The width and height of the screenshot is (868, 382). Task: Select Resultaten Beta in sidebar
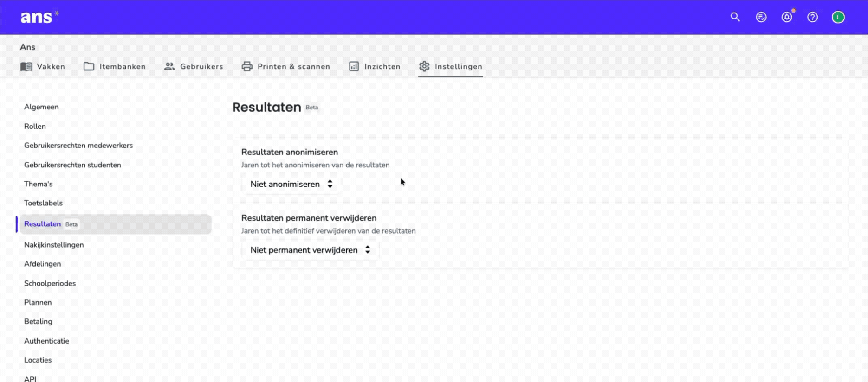(115, 224)
